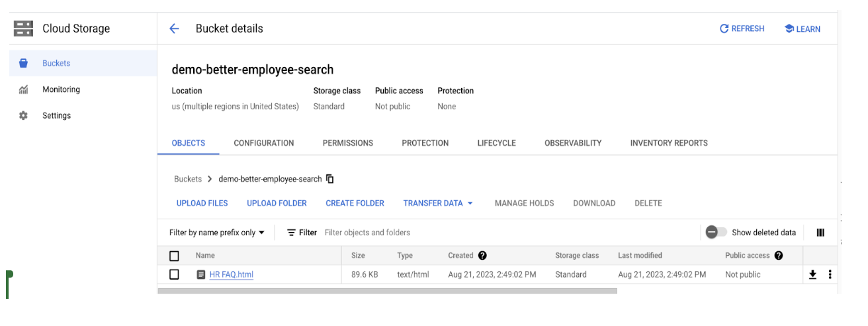Switch to the INVENTORY REPORTS tab
The height and width of the screenshot is (326, 868).
pos(669,142)
